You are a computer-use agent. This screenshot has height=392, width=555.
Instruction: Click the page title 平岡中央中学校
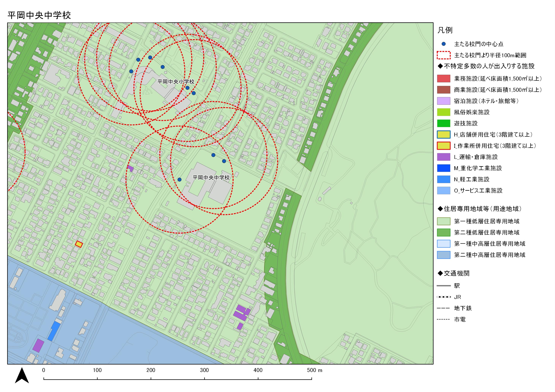point(39,15)
